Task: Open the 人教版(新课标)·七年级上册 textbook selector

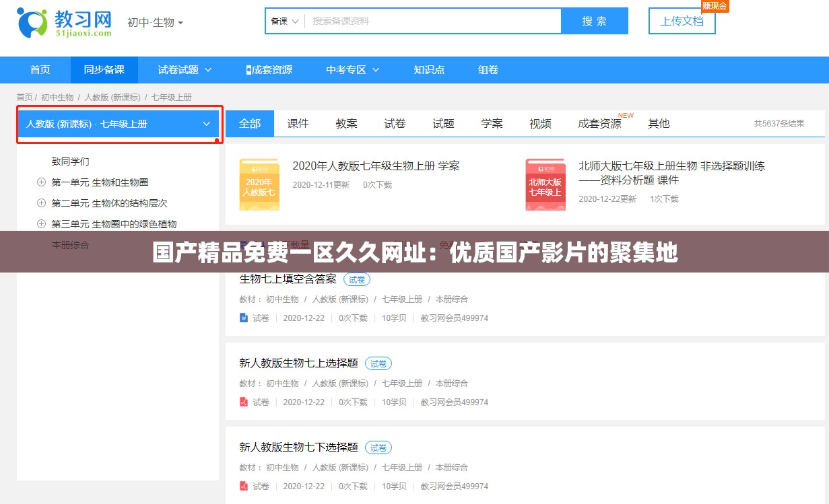Action: click(x=119, y=124)
